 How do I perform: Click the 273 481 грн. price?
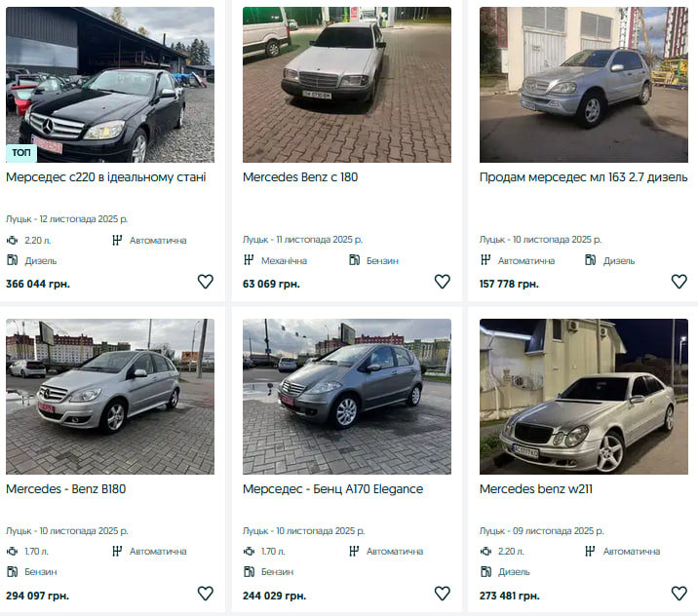(x=509, y=596)
